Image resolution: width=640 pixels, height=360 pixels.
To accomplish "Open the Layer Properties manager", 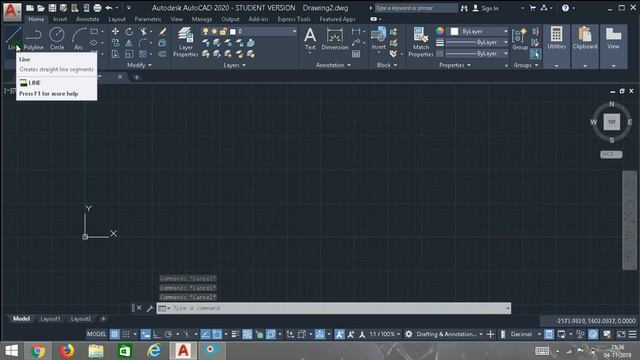I will pos(185,42).
